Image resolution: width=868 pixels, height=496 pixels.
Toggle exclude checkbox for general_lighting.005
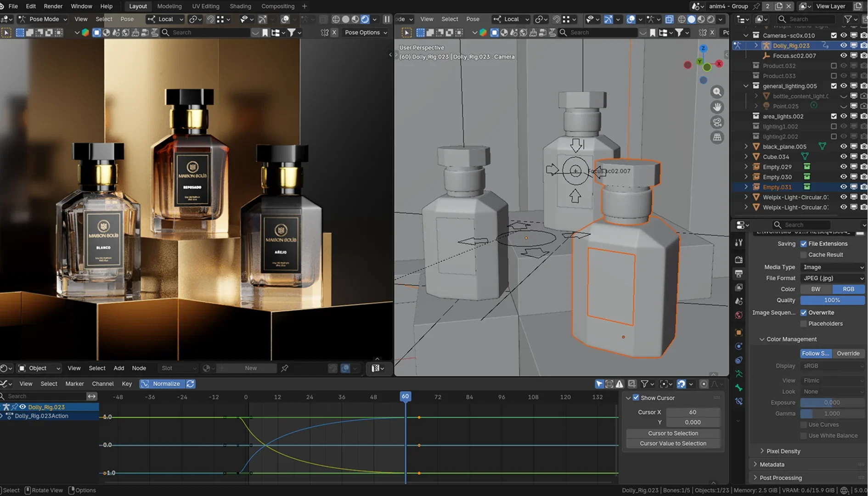pyautogui.click(x=834, y=86)
